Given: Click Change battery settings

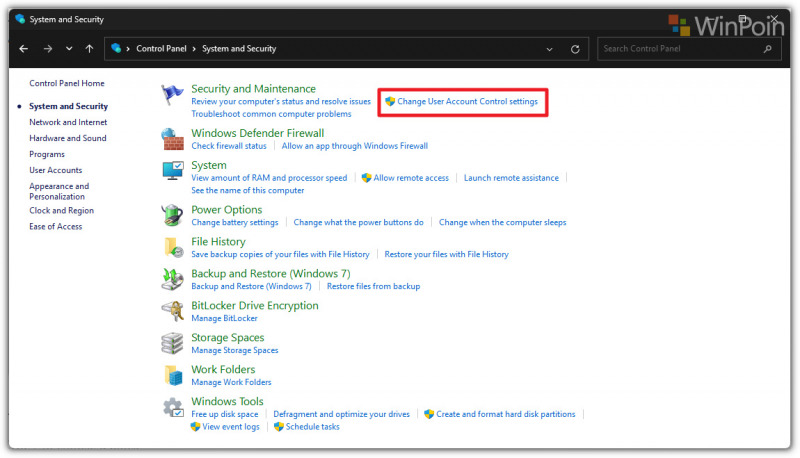Looking at the screenshot, I should (x=235, y=222).
